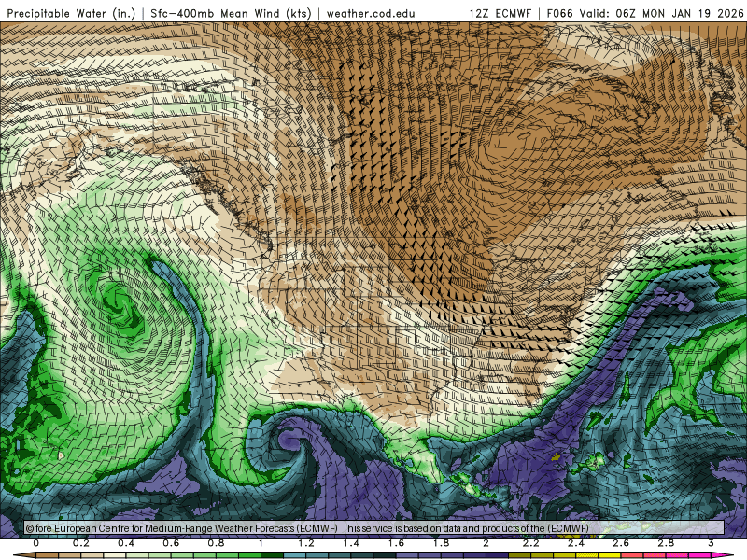747x560 pixels.
Task: Click the '1.8' legend scale value
Action: pyautogui.click(x=441, y=543)
